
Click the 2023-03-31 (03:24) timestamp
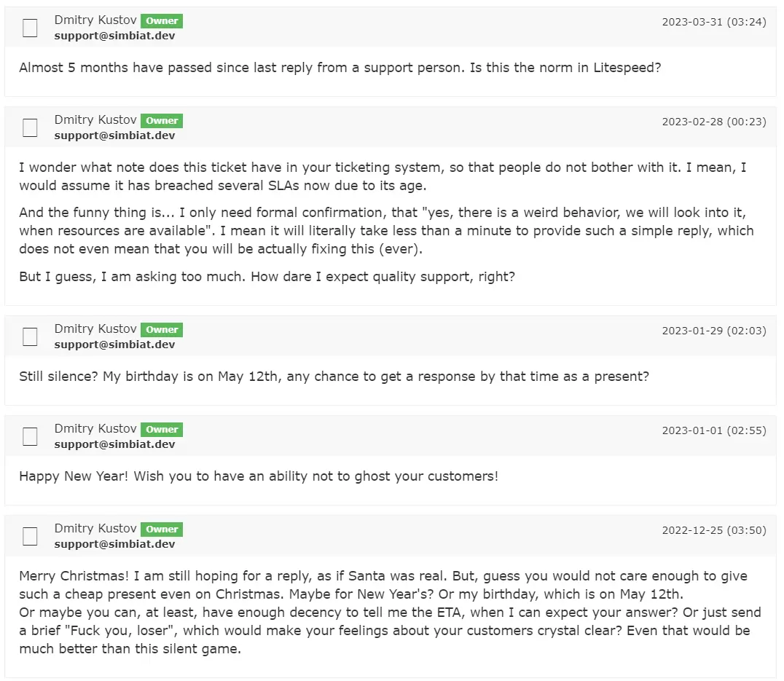pos(714,22)
